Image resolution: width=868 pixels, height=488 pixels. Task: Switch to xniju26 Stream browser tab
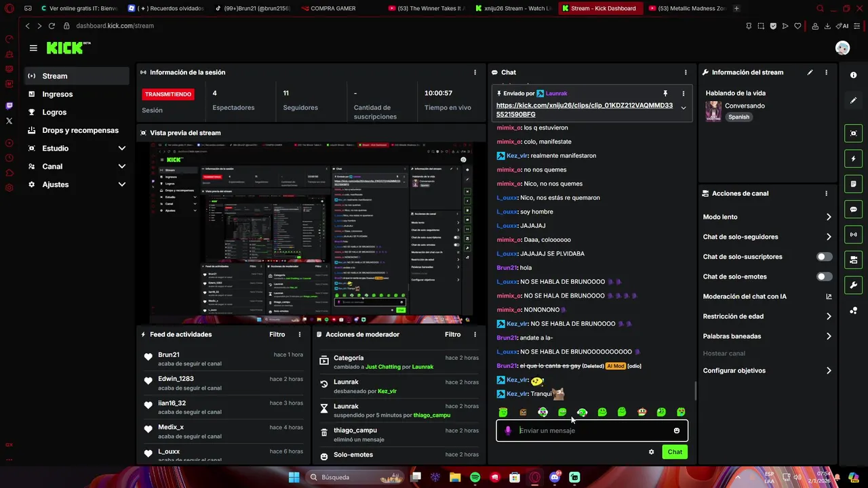[x=513, y=8]
